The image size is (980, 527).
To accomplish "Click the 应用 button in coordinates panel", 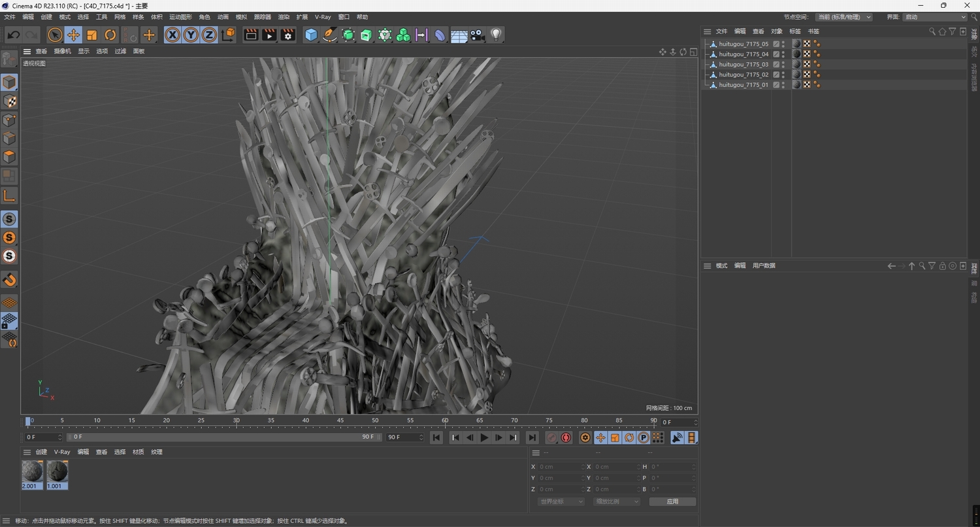I will pyautogui.click(x=672, y=501).
